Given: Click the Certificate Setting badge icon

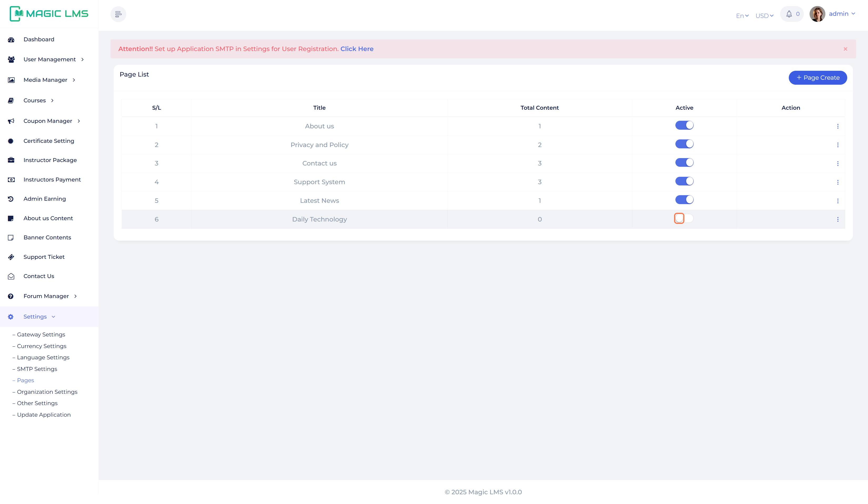Looking at the screenshot, I should click(x=11, y=141).
